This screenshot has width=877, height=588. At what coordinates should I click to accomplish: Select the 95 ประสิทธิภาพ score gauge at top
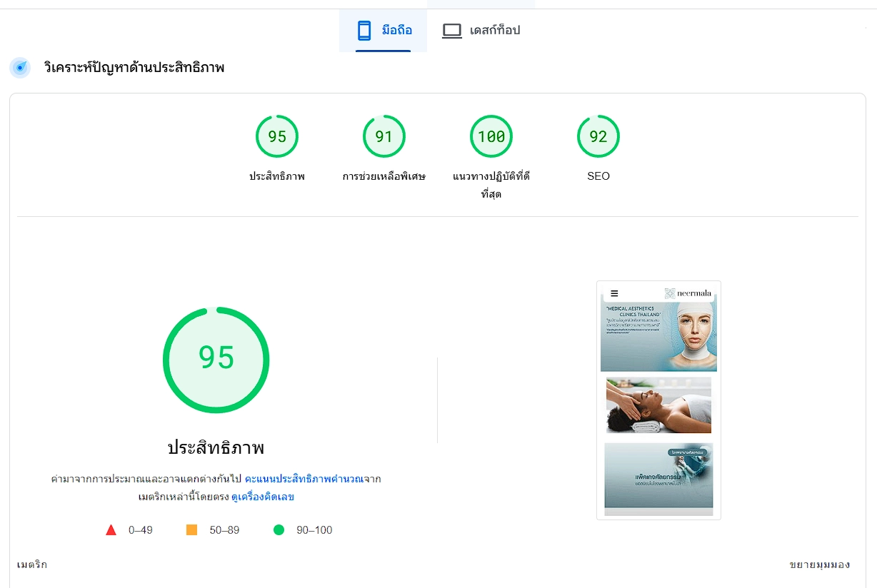pyautogui.click(x=277, y=136)
